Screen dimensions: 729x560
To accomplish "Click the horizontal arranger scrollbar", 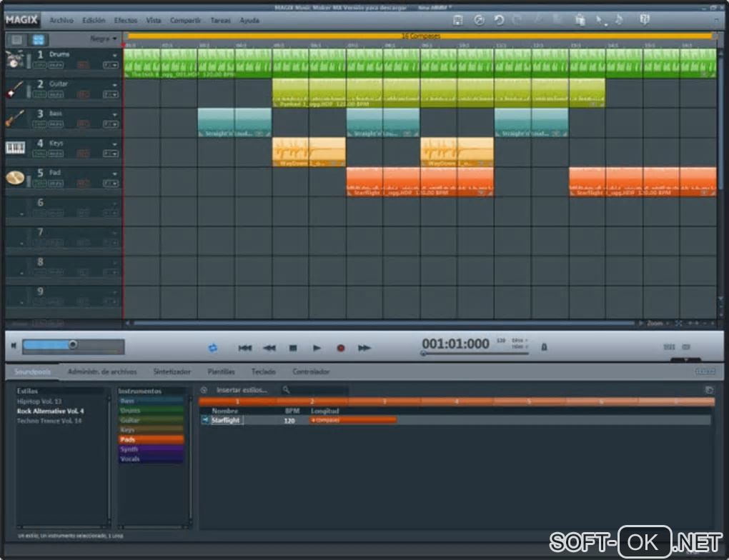I will (x=384, y=323).
